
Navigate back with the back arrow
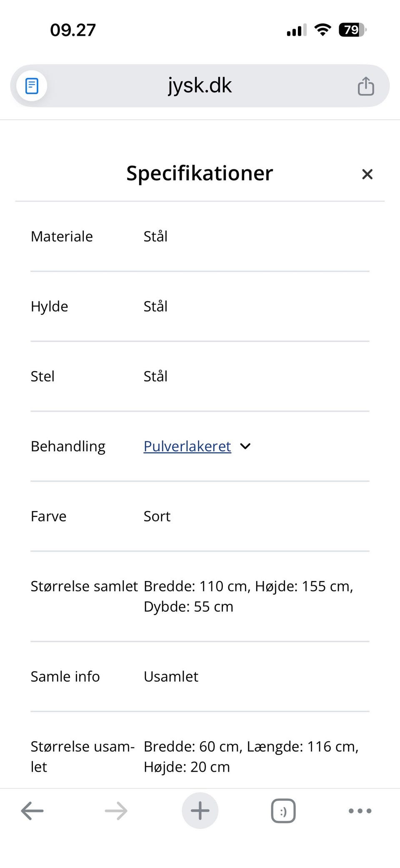tap(32, 811)
